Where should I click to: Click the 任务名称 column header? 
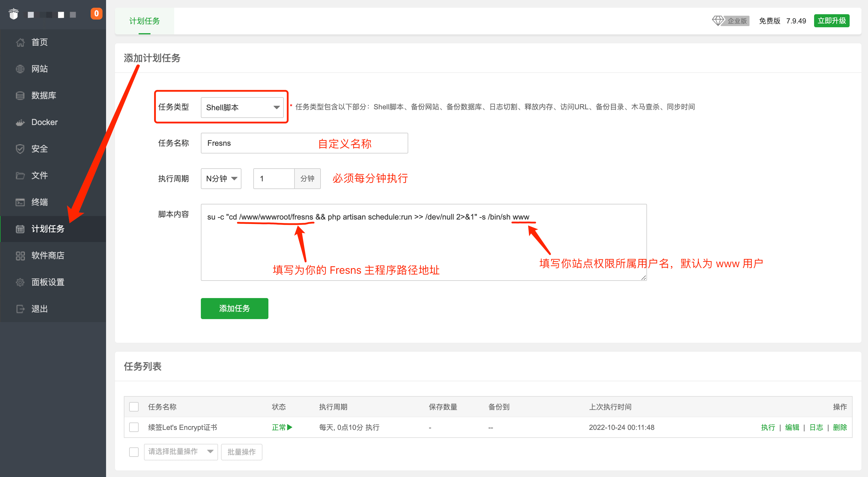tap(162, 406)
